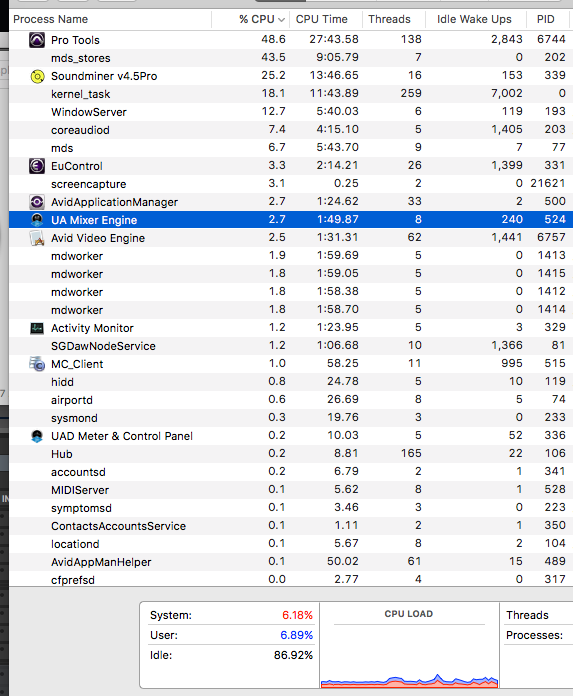The width and height of the screenshot is (573, 696).
Task: Click screencapture PID 21621
Action: (548, 183)
